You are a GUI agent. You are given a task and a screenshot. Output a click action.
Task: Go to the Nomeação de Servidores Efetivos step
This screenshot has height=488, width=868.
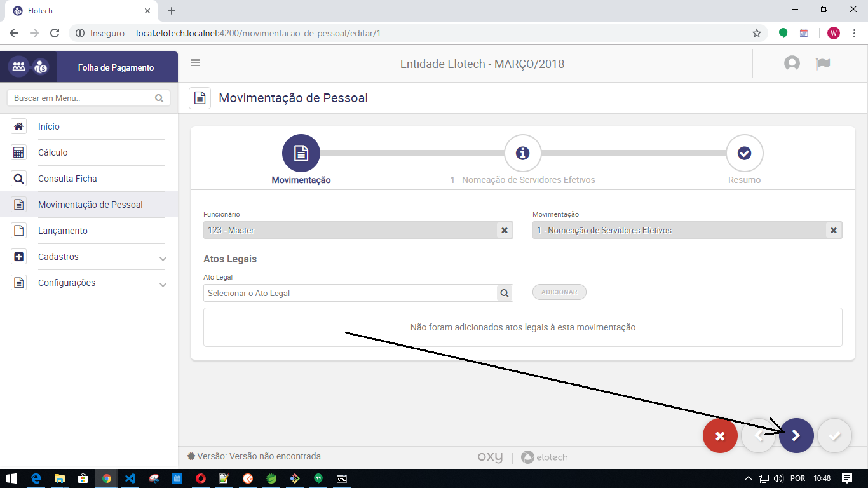(x=522, y=153)
